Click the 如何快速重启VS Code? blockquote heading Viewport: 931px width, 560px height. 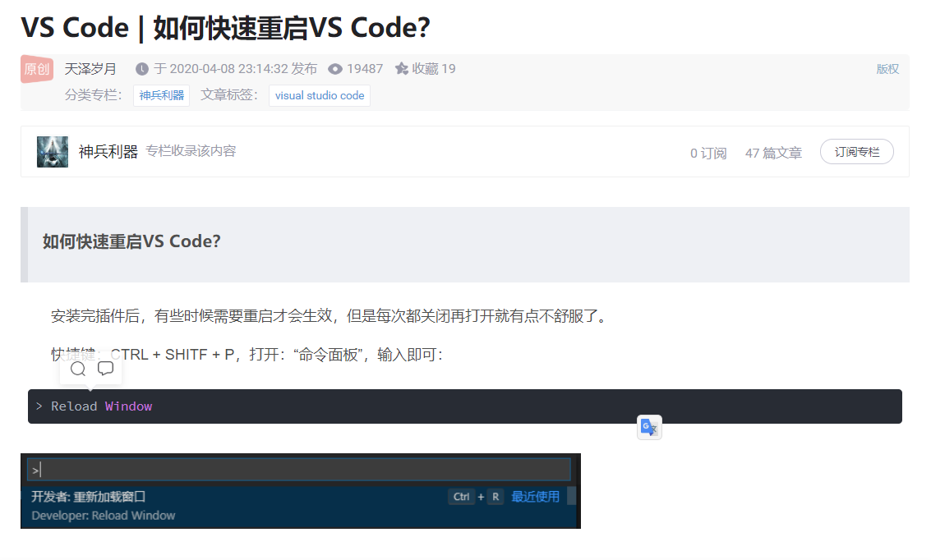131,241
